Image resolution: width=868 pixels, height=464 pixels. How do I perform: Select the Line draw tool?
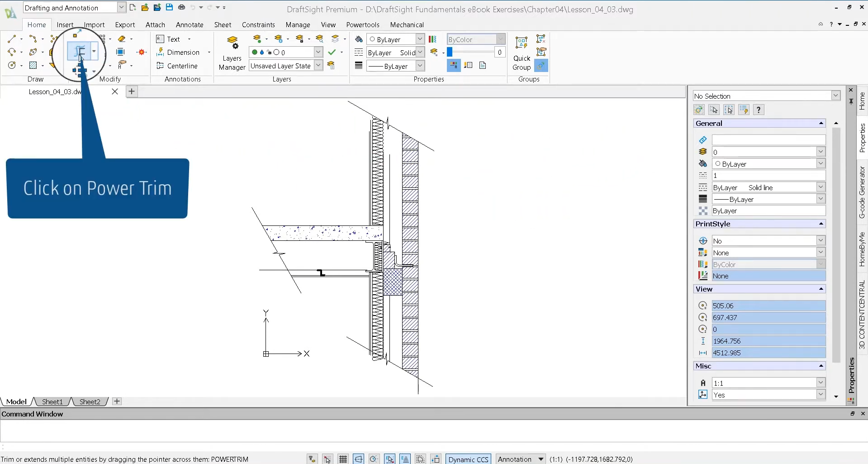pos(12,39)
